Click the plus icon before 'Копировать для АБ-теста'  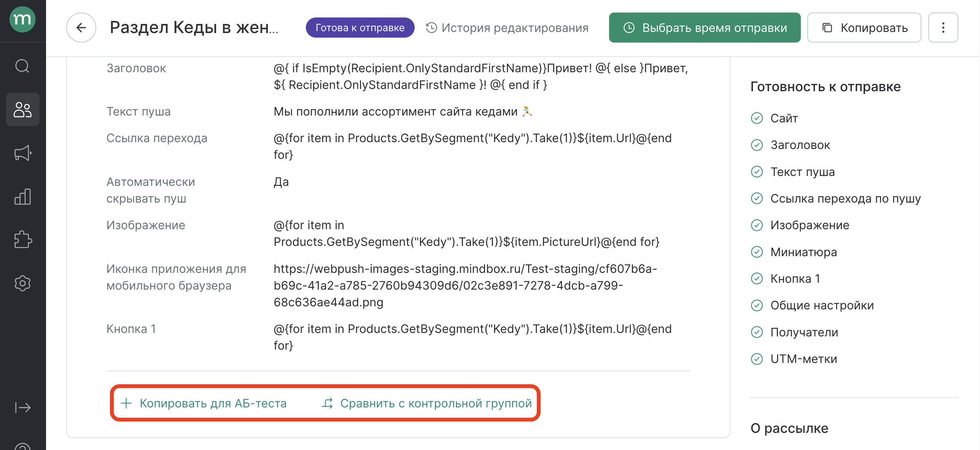126,403
